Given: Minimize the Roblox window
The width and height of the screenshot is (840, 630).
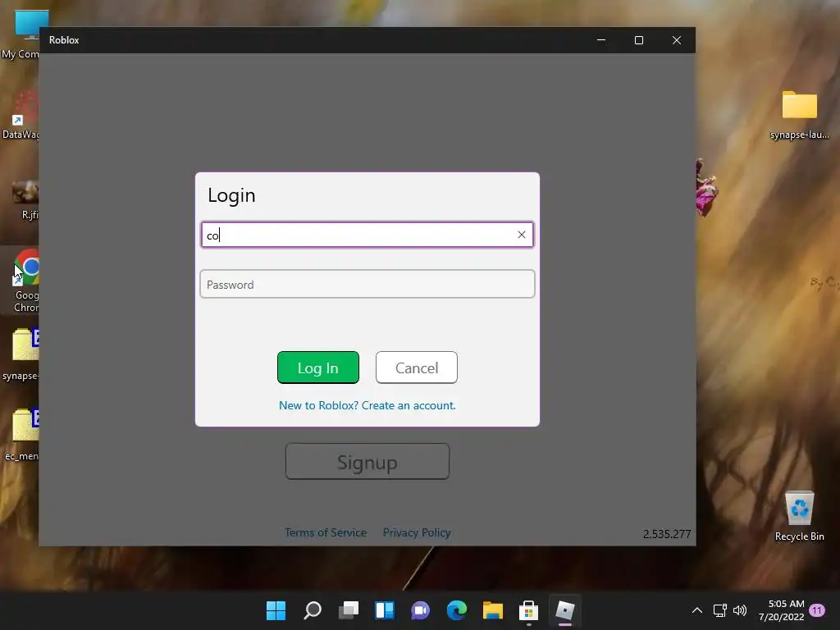Looking at the screenshot, I should [601, 40].
